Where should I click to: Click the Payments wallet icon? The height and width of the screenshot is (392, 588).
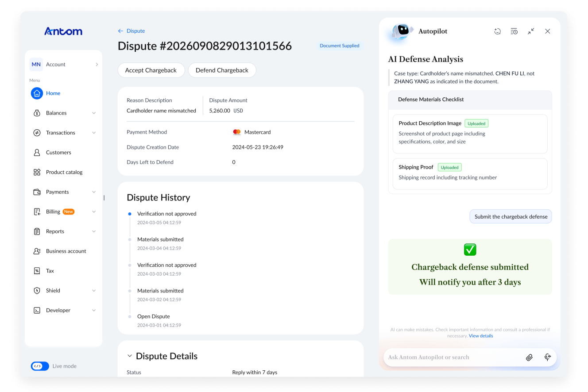tap(37, 192)
